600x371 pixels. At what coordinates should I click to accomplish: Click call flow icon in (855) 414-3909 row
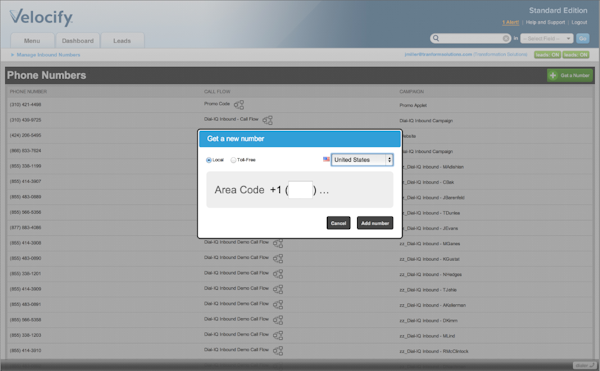(x=278, y=290)
